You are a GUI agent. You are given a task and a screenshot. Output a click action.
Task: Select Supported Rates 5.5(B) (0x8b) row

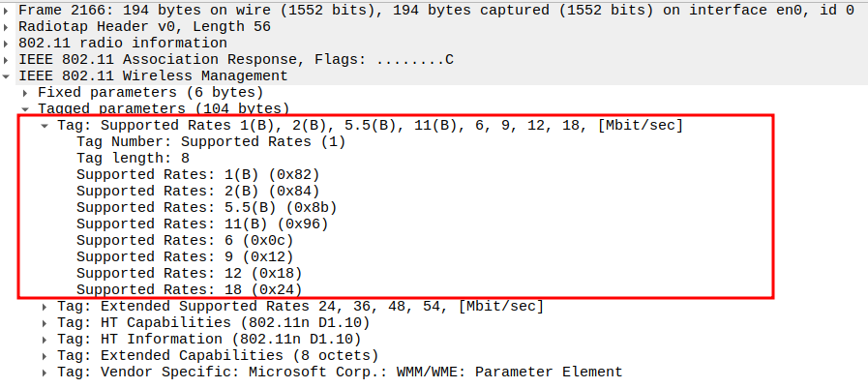pyautogui.click(x=206, y=208)
